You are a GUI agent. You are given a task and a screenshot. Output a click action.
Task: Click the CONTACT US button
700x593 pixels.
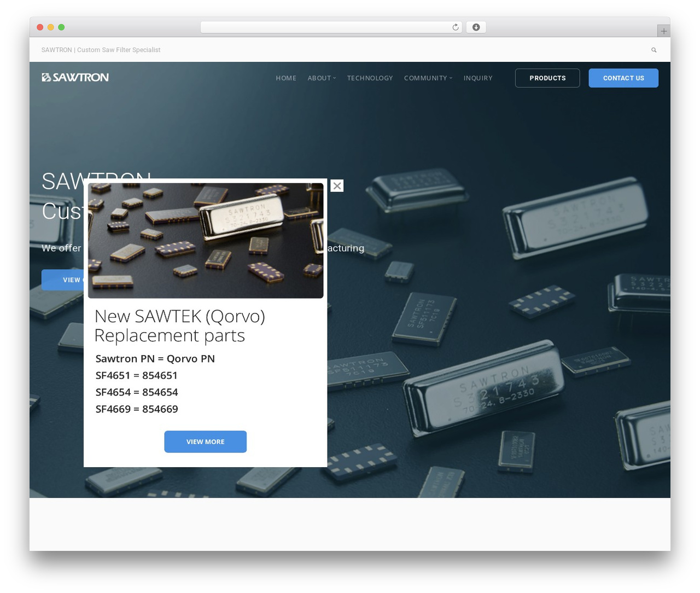[623, 78]
